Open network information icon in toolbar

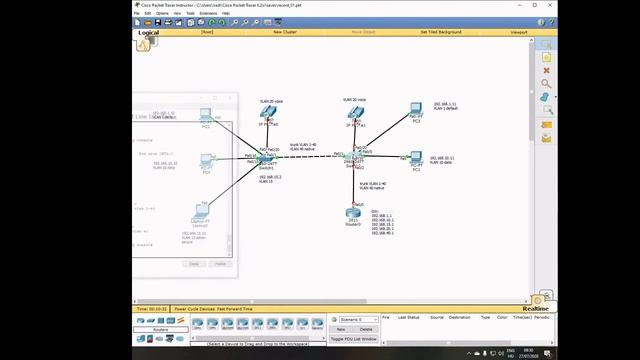coord(541,22)
